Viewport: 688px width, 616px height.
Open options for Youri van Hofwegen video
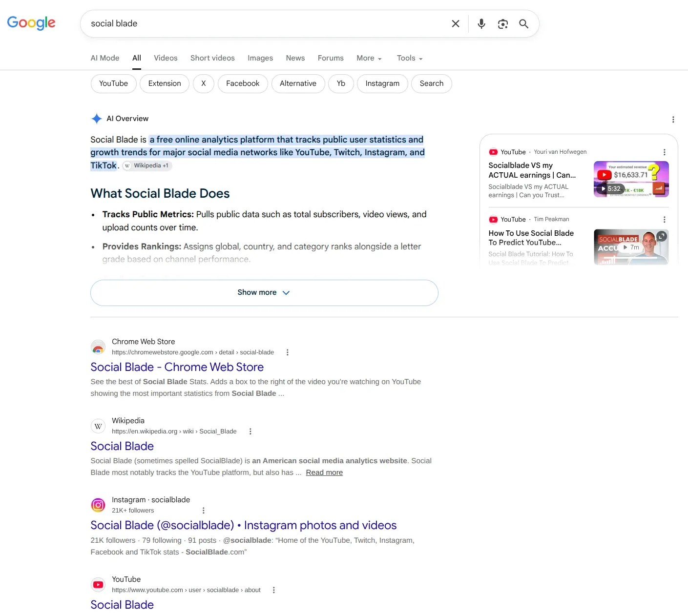click(664, 152)
